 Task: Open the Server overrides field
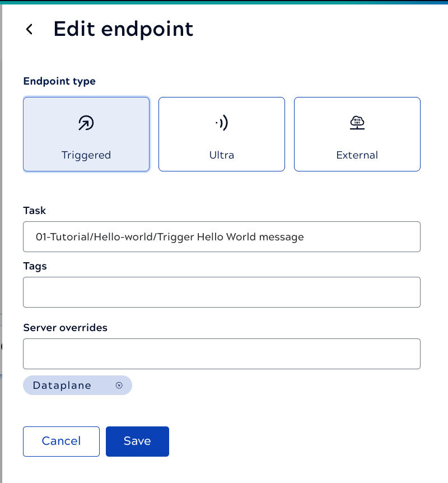(x=221, y=354)
